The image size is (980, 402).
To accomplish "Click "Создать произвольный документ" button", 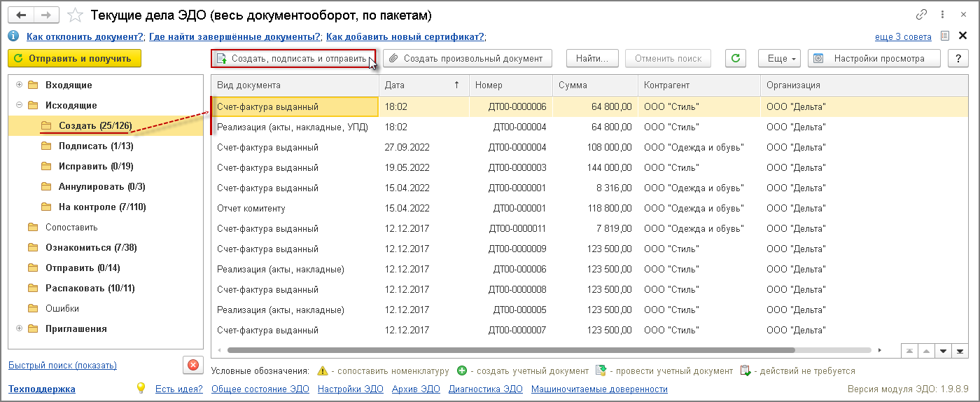I will 467,59.
